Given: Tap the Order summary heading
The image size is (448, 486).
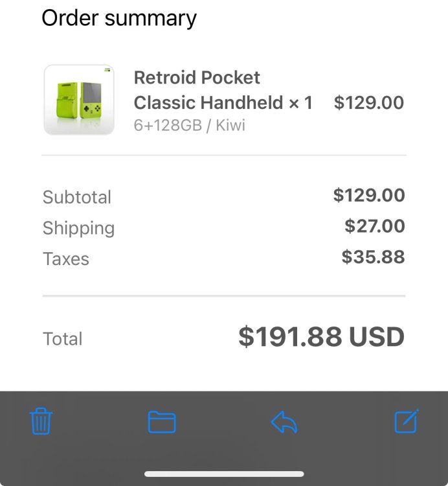Looking at the screenshot, I should click(118, 18).
